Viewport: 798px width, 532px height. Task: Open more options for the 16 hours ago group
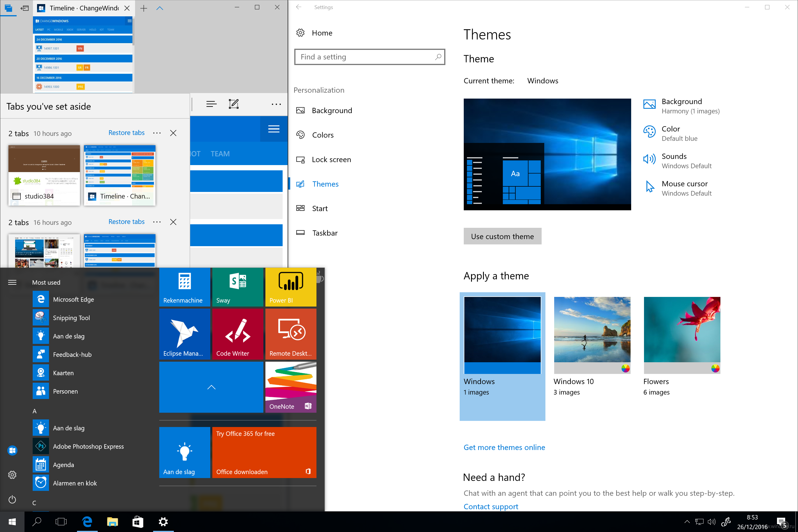pyautogui.click(x=157, y=222)
